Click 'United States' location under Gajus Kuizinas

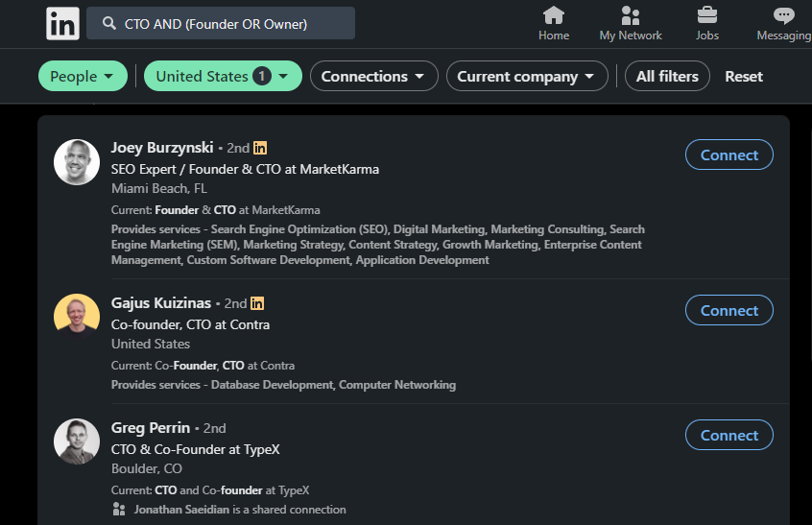(151, 344)
